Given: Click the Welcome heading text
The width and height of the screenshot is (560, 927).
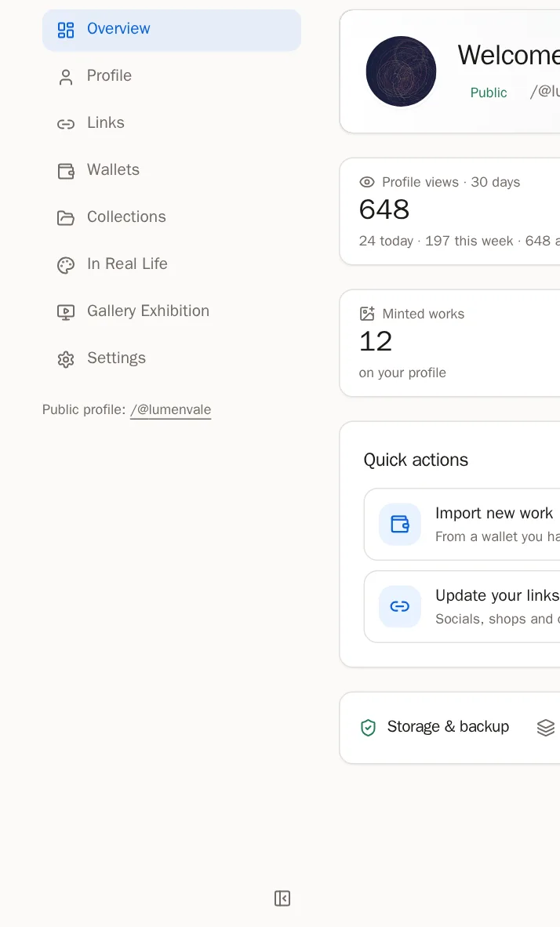Looking at the screenshot, I should [508, 55].
